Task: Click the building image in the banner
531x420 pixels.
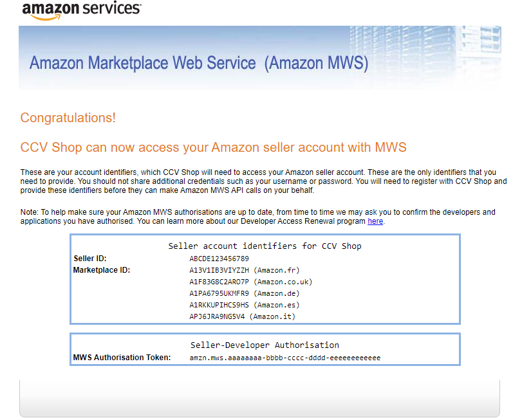Action: point(424,55)
